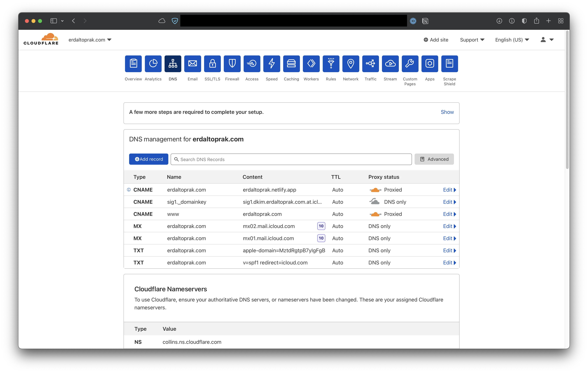Go to the Analytics tab
588x373 pixels.
pos(153,64)
